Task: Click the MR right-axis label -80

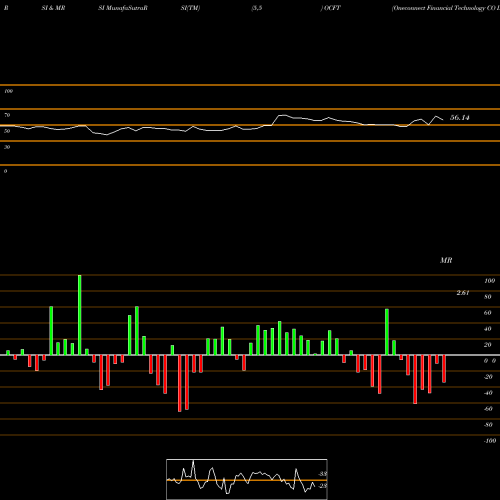Action: [x=488, y=425]
